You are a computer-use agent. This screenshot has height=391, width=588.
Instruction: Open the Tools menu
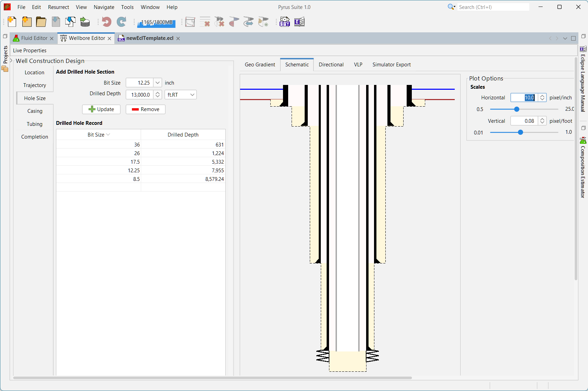127,7
